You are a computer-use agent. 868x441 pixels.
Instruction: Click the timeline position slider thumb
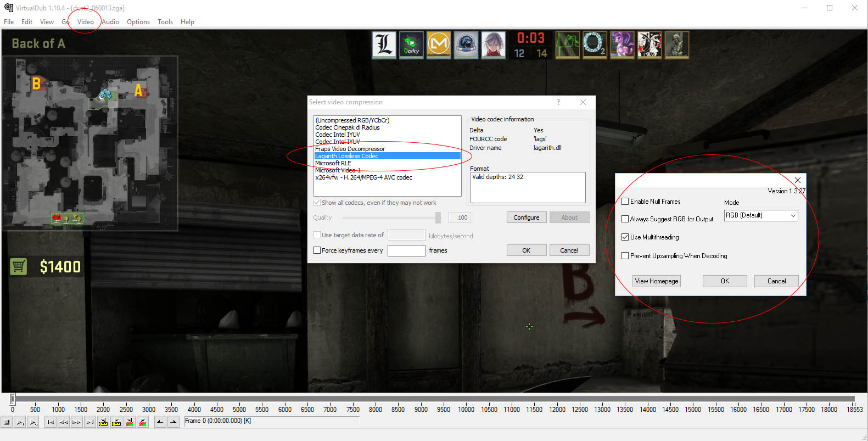point(13,399)
